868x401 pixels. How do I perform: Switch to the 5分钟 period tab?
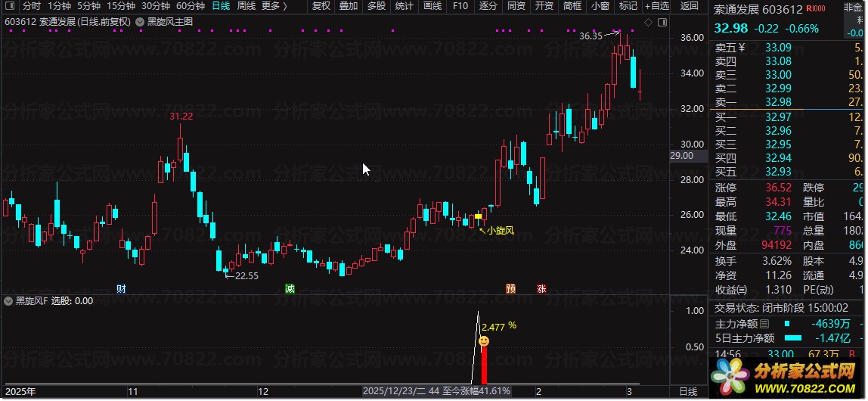point(88,6)
